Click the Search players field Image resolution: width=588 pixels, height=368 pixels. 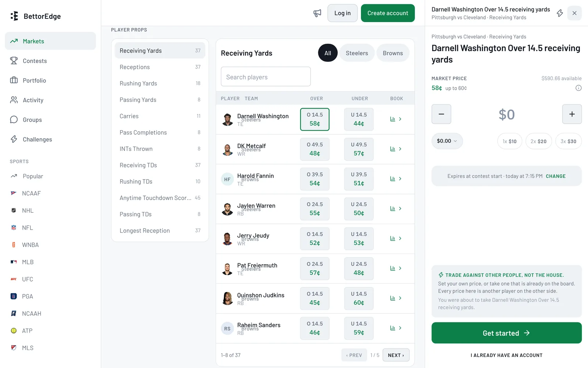coord(266,77)
